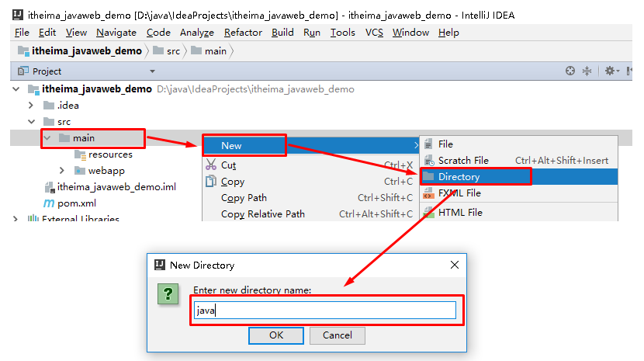Choose New in the context menu
The height and width of the screenshot is (361, 644).
tap(311, 145)
